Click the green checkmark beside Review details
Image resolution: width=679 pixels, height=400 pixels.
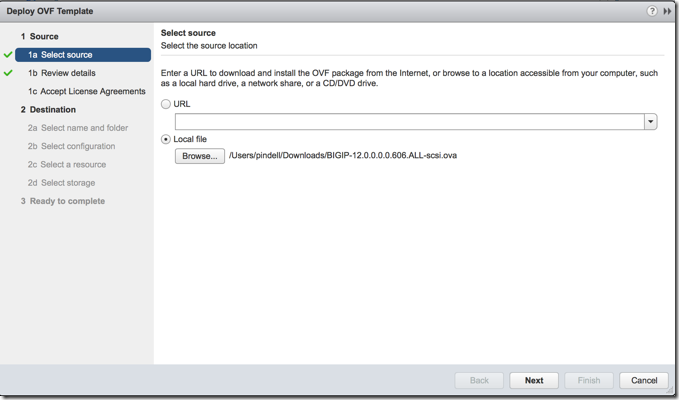(9, 73)
